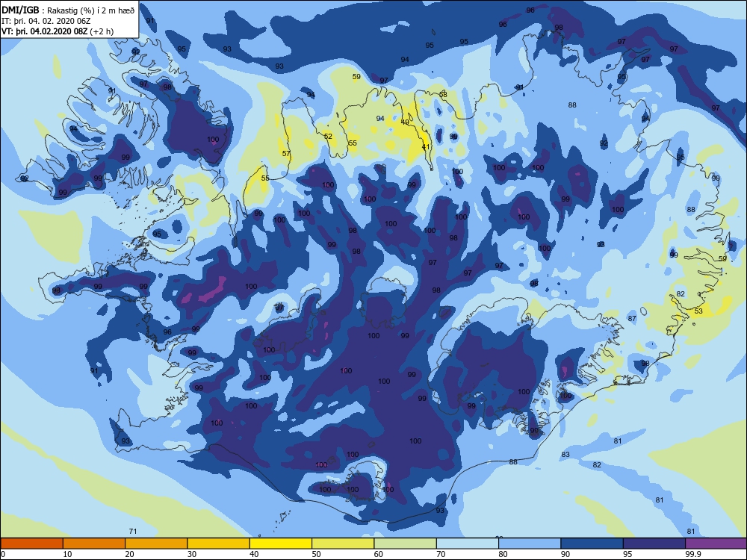
Task: Click the legend tick label 30
Action: point(192,554)
